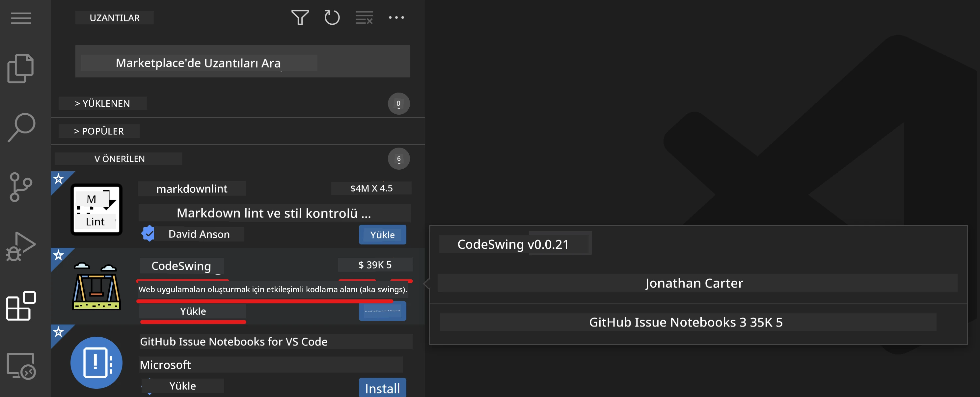The height and width of the screenshot is (397, 980).
Task: Click the CodeSwing description about web uygulamaları
Action: coord(273,289)
